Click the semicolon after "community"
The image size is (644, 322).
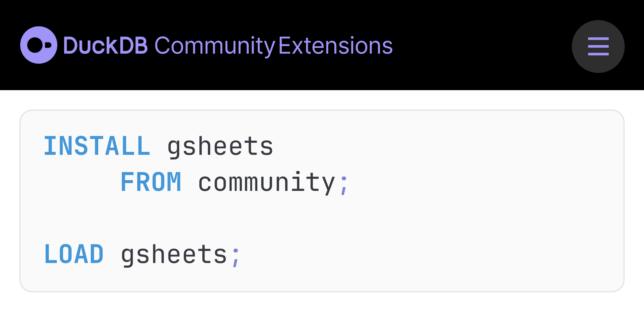click(x=344, y=185)
